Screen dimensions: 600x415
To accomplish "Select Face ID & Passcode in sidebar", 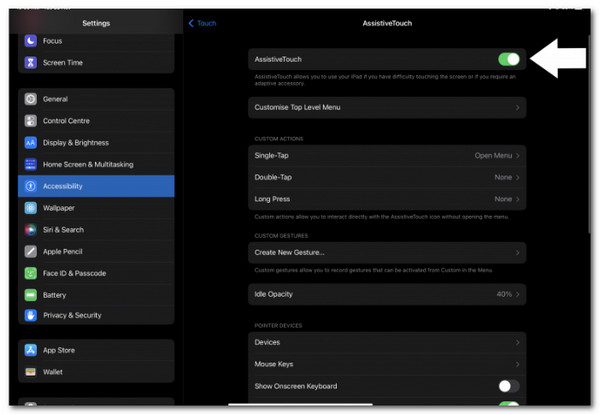I will [96, 273].
